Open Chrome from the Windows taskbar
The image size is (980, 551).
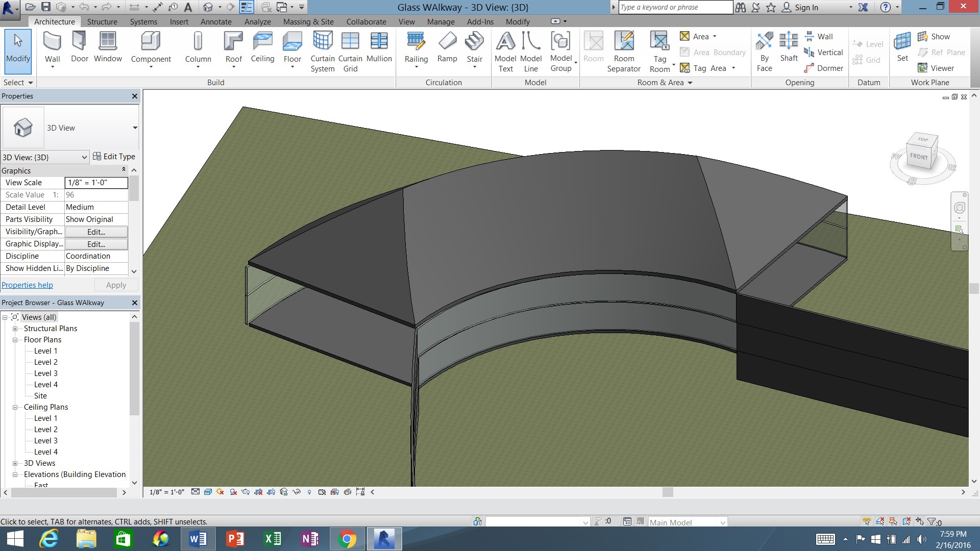pos(347,539)
